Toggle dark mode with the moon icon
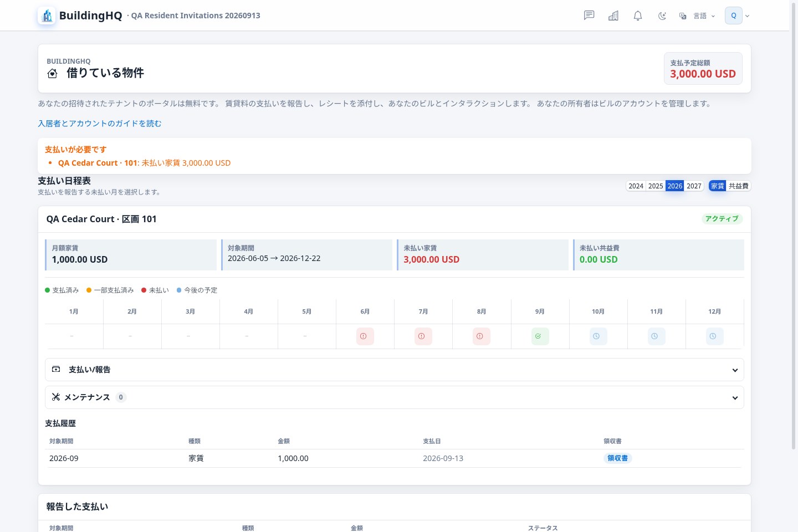The image size is (798, 532). pos(662,16)
